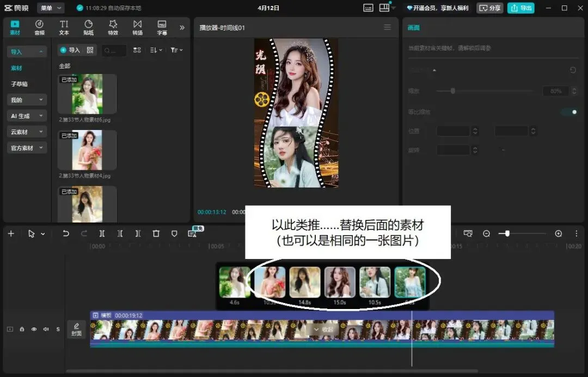The width and height of the screenshot is (588, 377).
Task: Click the timeline zoom-in plus icon
Action: [559, 233]
